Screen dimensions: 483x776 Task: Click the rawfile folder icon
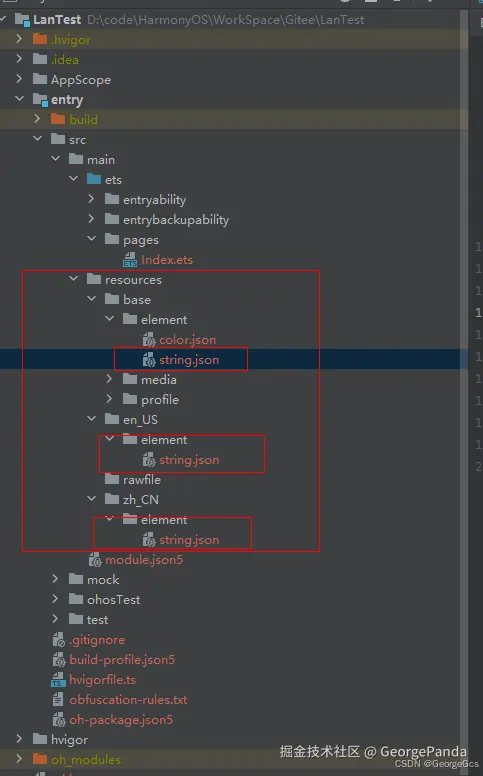point(112,479)
